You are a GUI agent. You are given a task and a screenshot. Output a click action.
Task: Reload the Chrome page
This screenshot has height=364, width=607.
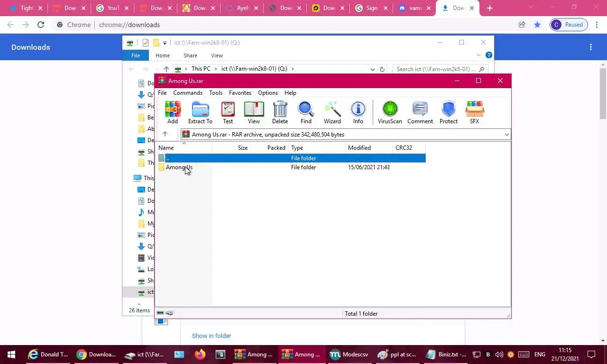(41, 25)
